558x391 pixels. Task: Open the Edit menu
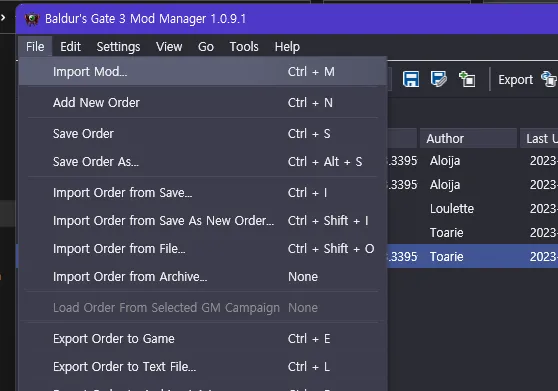click(x=70, y=47)
